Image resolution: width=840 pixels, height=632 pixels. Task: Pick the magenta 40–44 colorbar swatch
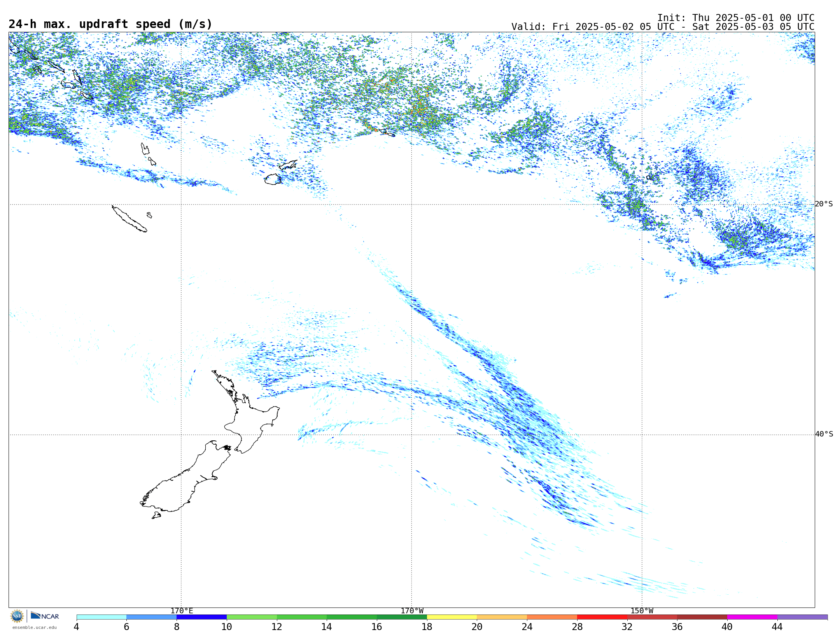pyautogui.click(x=752, y=617)
